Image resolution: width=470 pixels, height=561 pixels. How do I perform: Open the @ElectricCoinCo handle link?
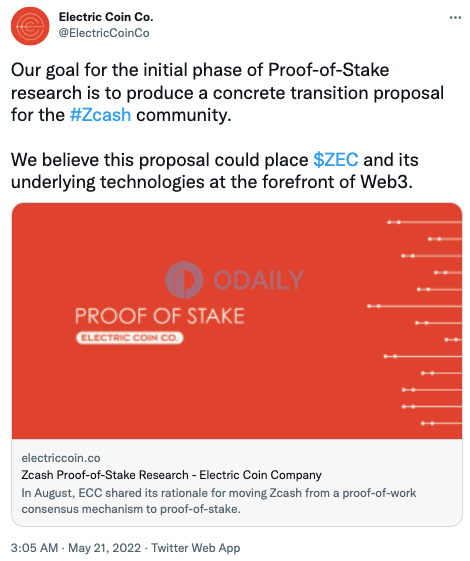[104, 33]
